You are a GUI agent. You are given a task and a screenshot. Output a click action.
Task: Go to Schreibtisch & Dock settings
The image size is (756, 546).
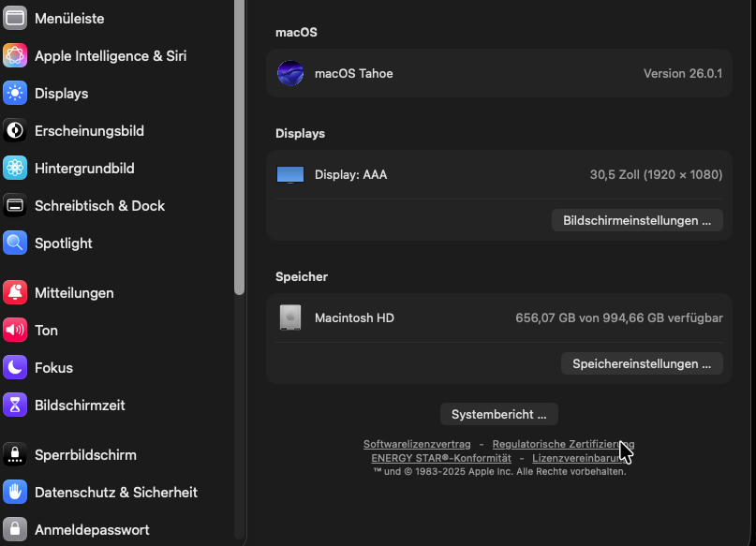coord(99,206)
